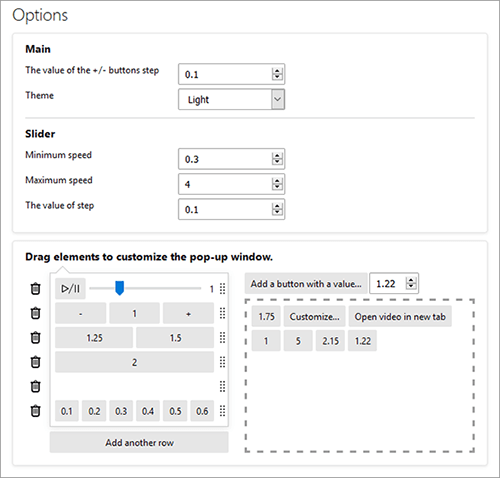Click the speed slider thumb
The image size is (500, 478).
click(119, 288)
